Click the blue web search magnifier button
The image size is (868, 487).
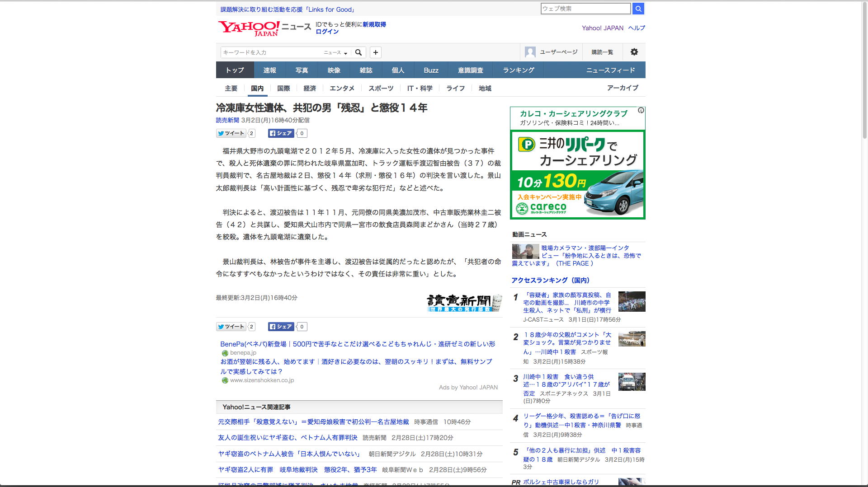pyautogui.click(x=638, y=9)
